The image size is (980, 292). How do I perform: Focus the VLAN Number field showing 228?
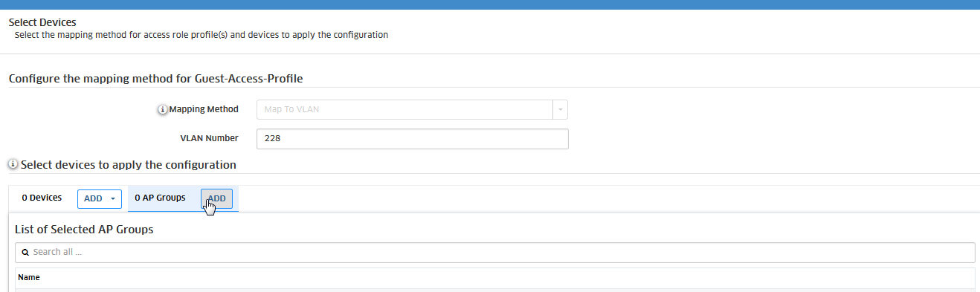(413, 139)
